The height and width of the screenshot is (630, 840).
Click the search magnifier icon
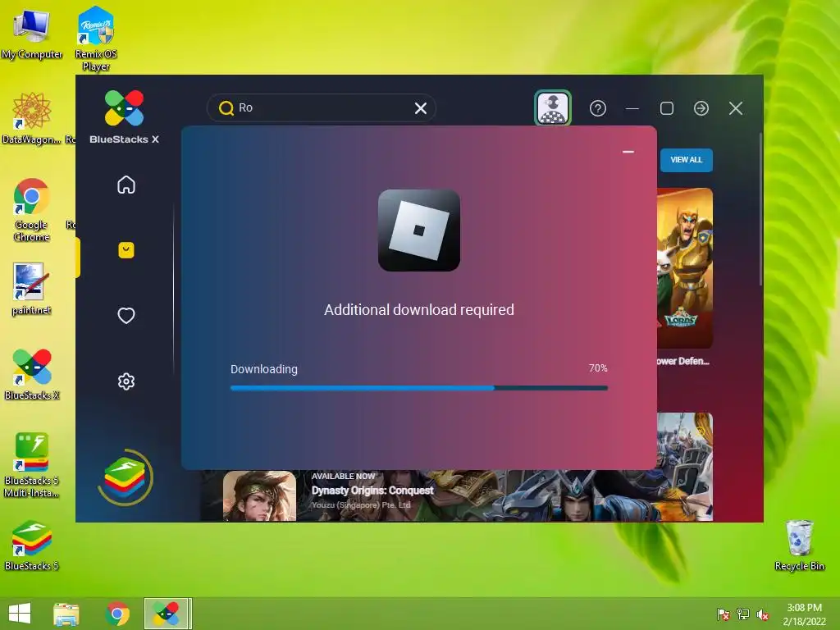226,108
